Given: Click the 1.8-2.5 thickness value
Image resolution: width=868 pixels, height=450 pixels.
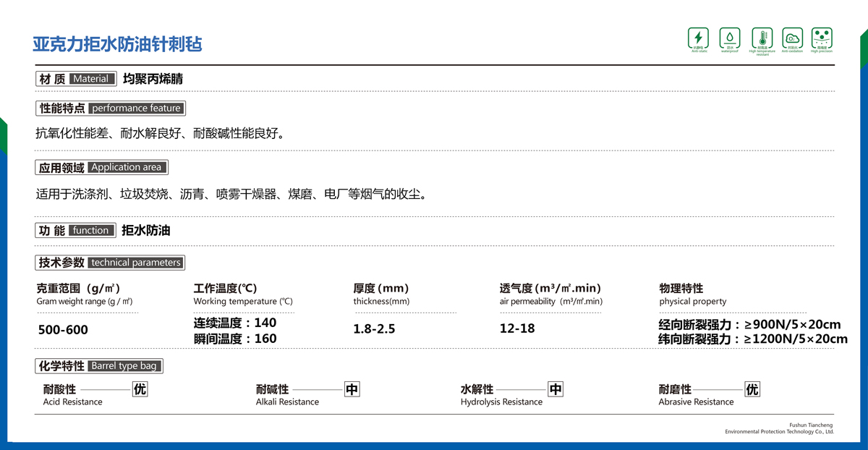Looking at the screenshot, I should coord(374,329).
